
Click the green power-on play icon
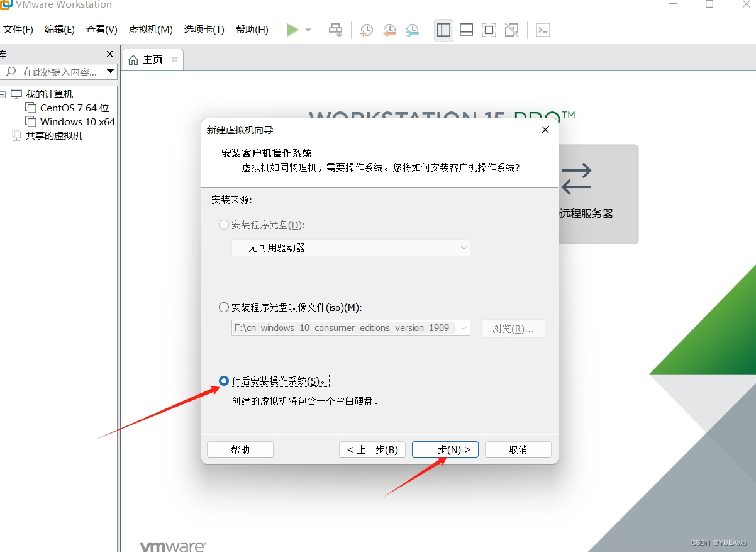(292, 30)
